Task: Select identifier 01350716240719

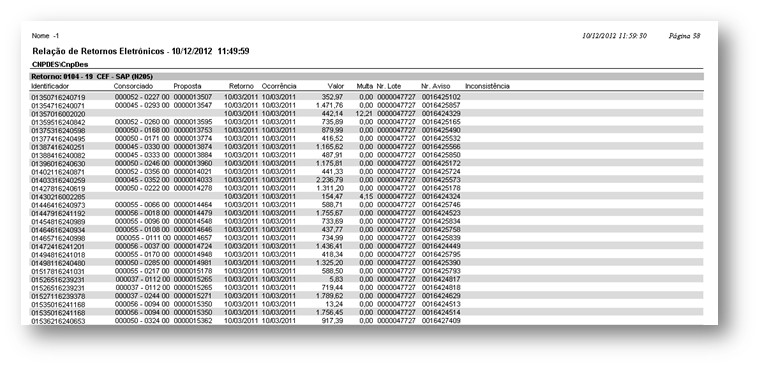Action: tap(58, 97)
